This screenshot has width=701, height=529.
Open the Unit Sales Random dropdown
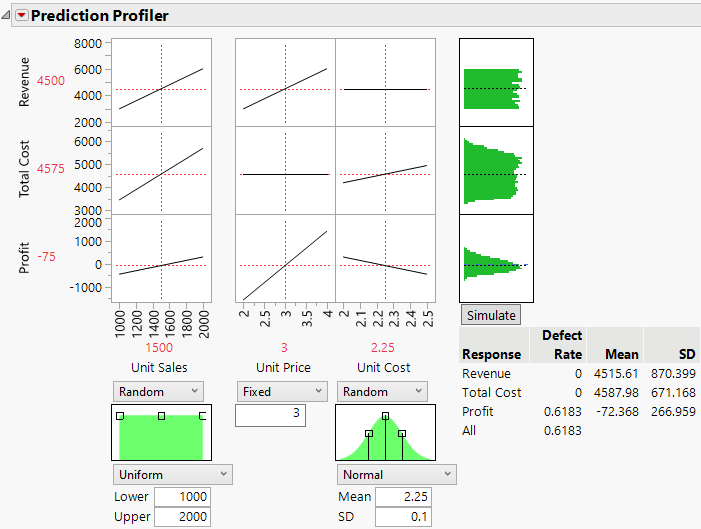(159, 391)
